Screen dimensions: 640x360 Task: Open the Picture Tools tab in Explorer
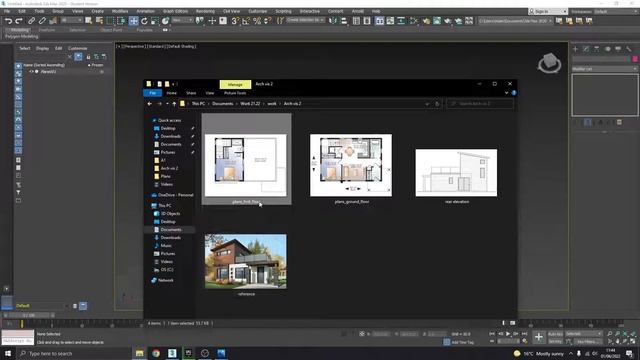[235, 93]
